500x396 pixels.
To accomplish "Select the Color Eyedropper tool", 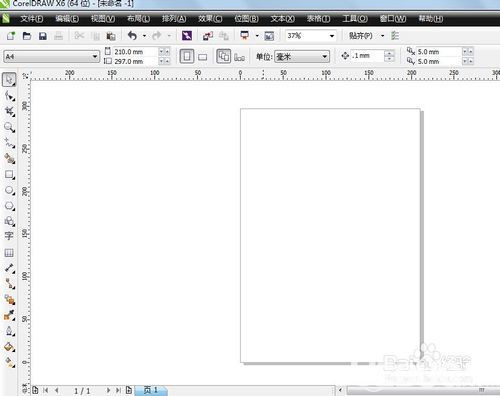I will coord(9,315).
